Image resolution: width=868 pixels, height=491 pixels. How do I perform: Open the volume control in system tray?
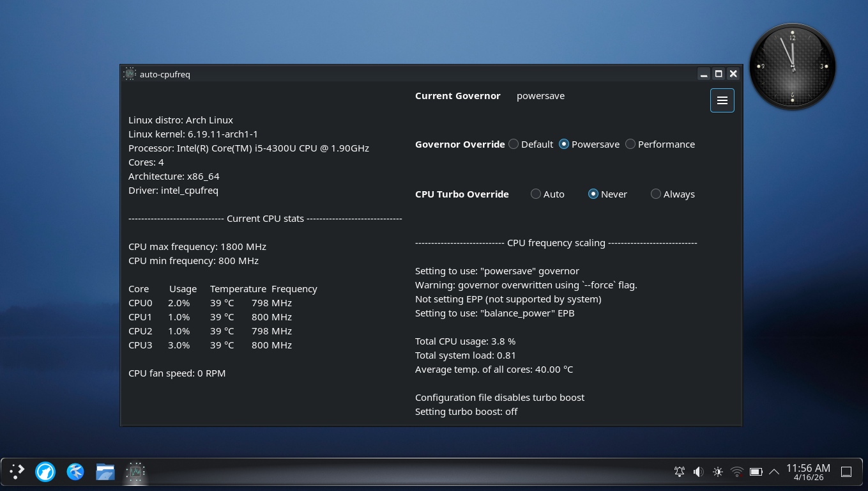coord(699,472)
